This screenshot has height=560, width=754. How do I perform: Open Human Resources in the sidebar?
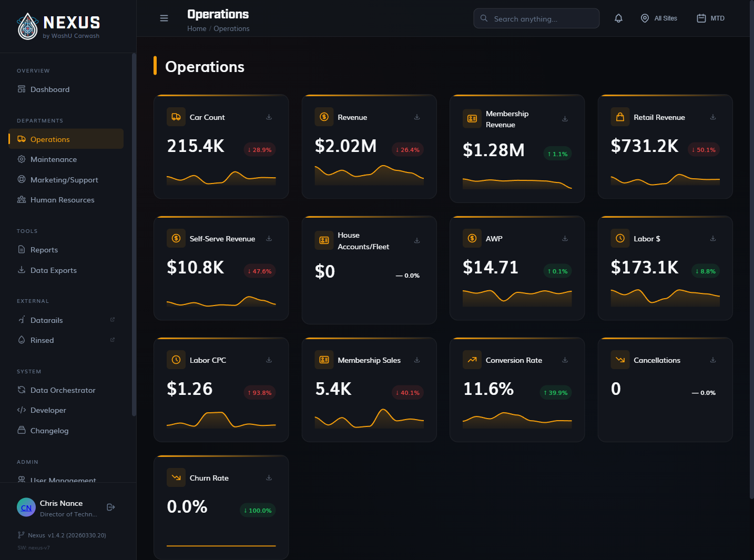(66, 200)
